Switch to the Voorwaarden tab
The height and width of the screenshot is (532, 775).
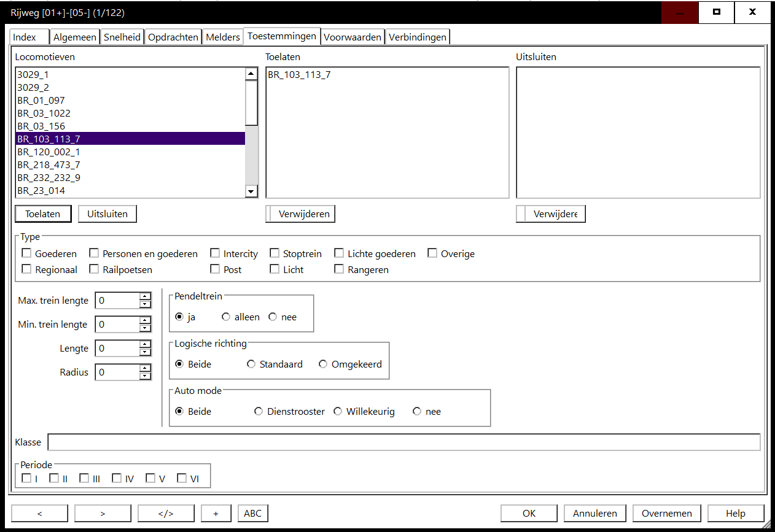click(353, 37)
